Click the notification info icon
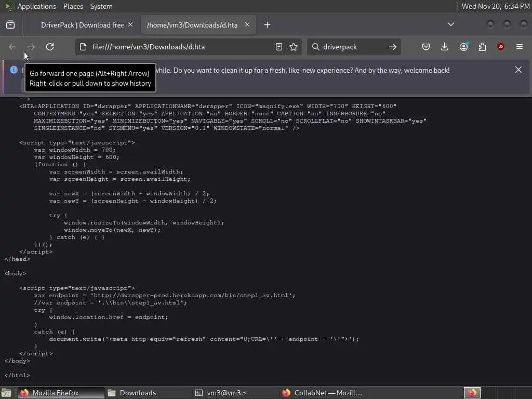Screen dimensions: 532x399 [14, 70]
